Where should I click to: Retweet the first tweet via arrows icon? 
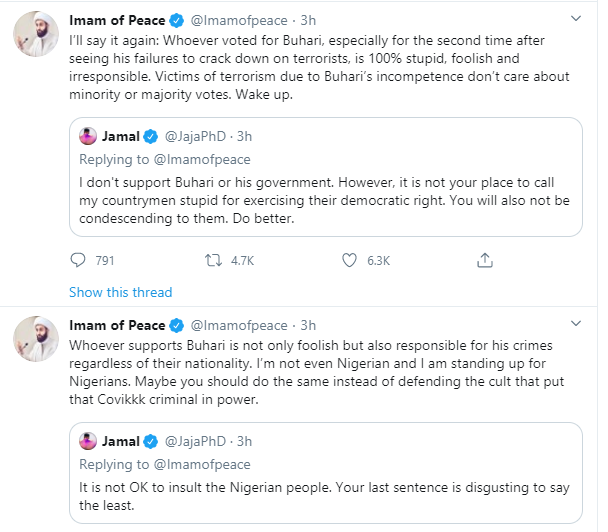point(213,260)
